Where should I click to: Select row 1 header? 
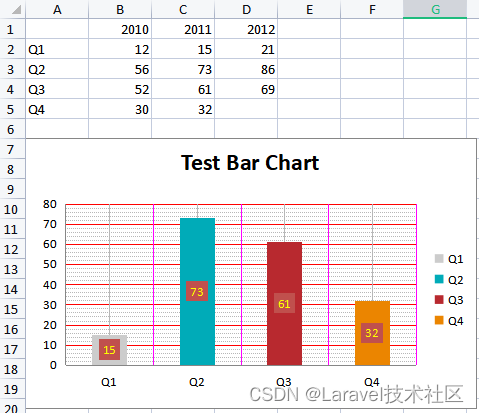(x=12, y=29)
